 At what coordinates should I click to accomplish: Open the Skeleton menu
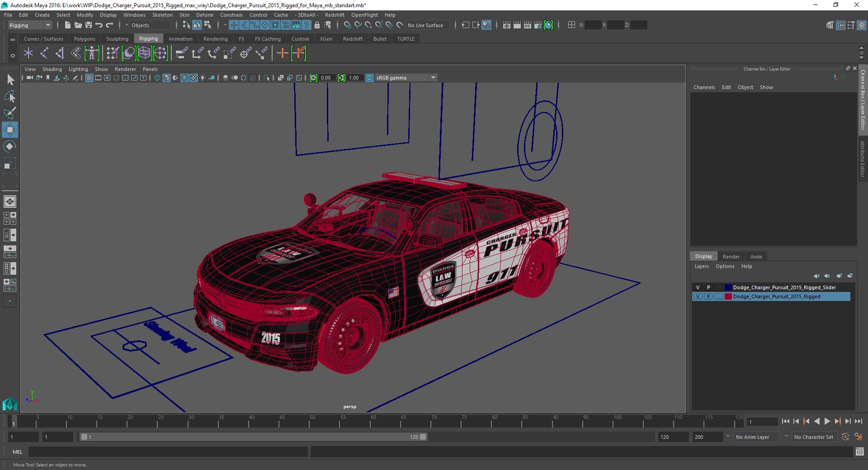162,15
